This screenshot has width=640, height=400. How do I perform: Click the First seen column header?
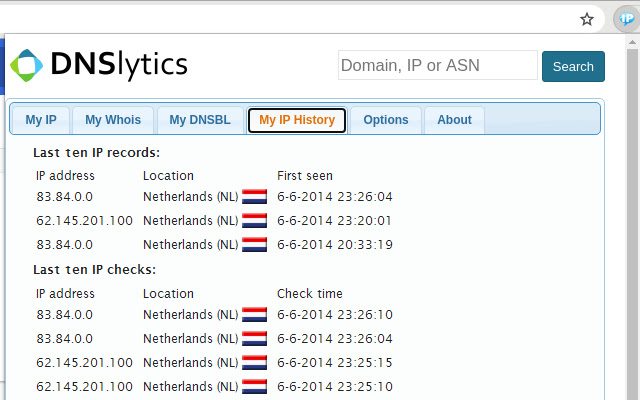(x=305, y=176)
